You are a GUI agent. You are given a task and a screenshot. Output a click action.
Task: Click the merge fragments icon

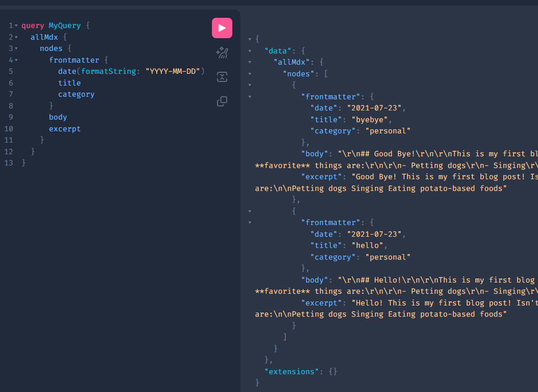point(222,77)
